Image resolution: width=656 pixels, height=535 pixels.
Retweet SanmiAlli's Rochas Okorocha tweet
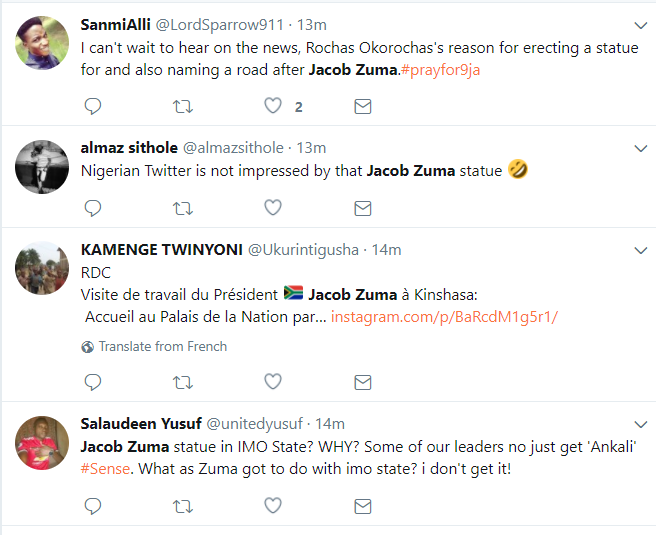pyautogui.click(x=182, y=106)
